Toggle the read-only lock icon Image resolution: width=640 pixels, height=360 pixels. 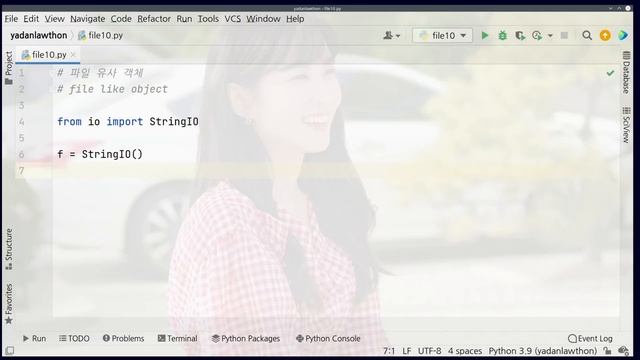click(x=608, y=351)
